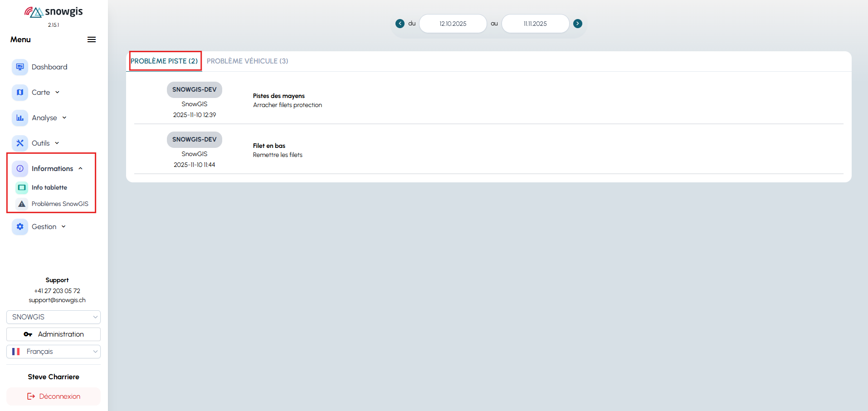Collapse the Informations section chevron

pyautogui.click(x=81, y=169)
